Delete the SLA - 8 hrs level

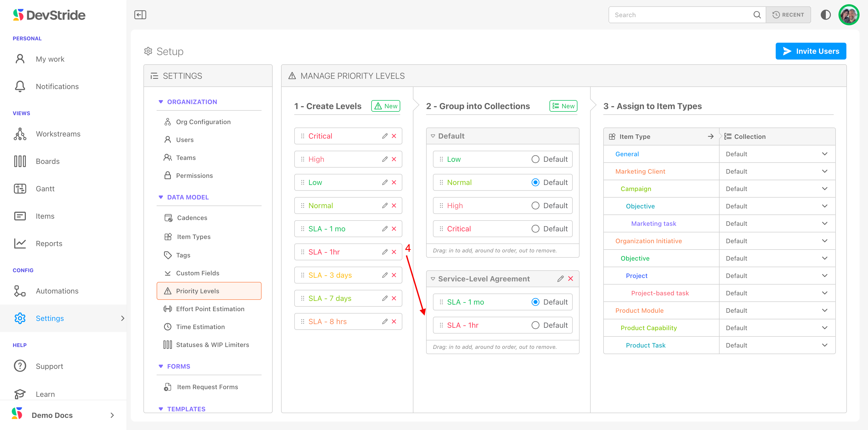point(394,321)
